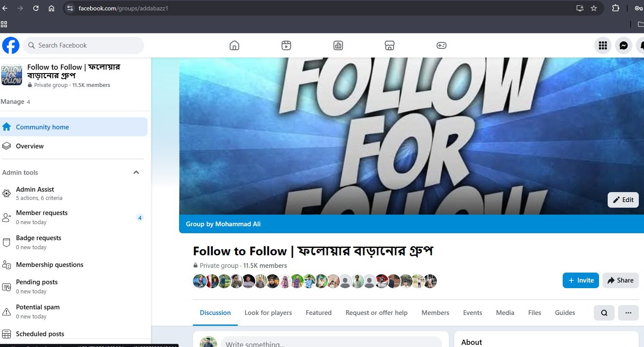Open the site information icon in address bar
644x347 pixels.
pos(70,8)
